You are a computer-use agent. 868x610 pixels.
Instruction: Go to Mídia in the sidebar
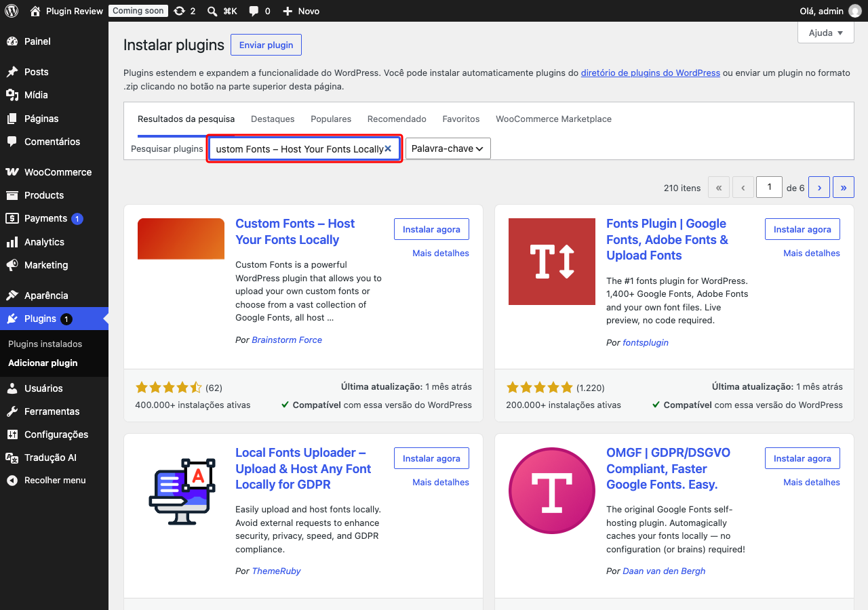(54, 95)
